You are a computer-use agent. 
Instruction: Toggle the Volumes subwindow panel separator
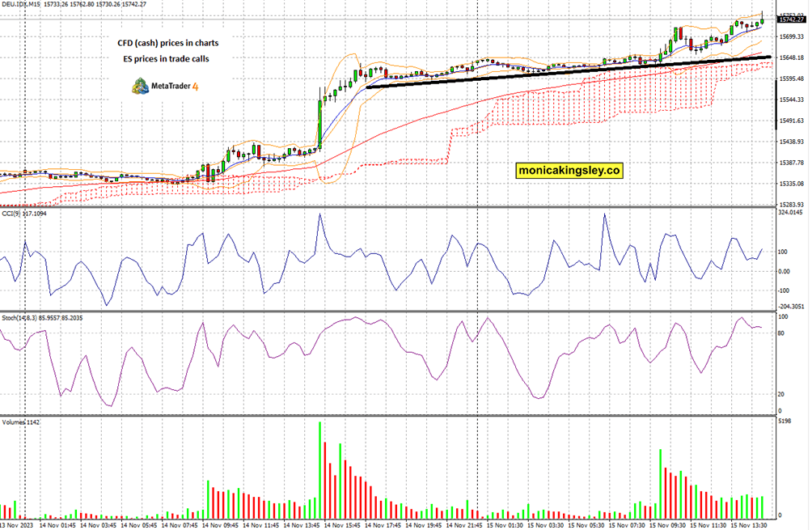(x=404, y=415)
